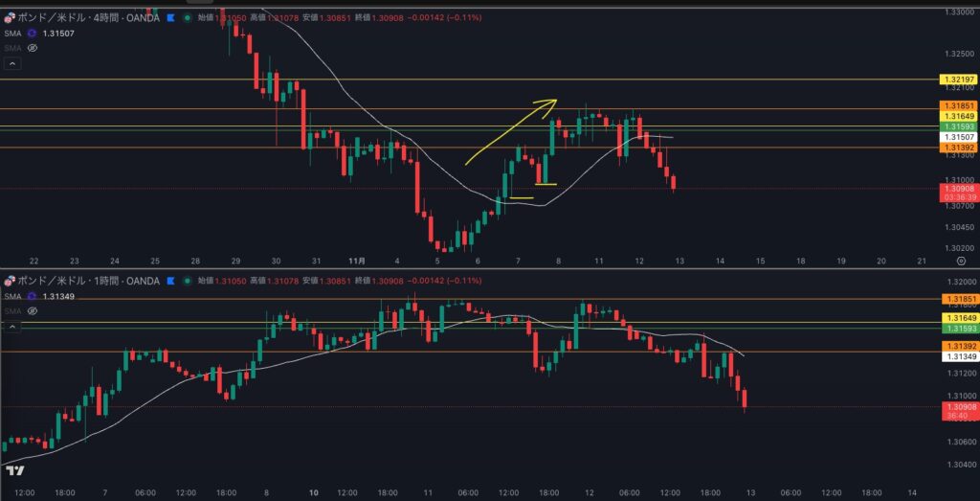Image resolution: width=980 pixels, height=501 pixels.
Task: Collapse the indicator legend on 1-hour chart
Action: click(x=12, y=327)
